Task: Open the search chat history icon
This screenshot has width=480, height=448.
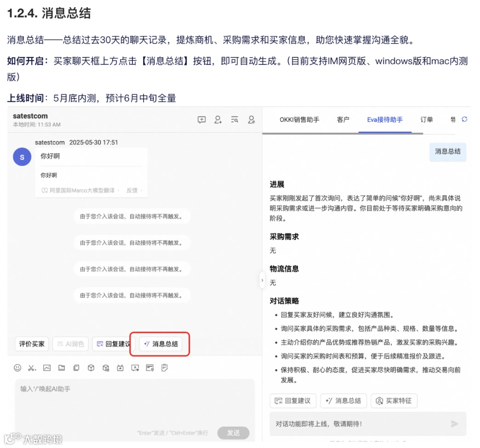Action: 235,120
